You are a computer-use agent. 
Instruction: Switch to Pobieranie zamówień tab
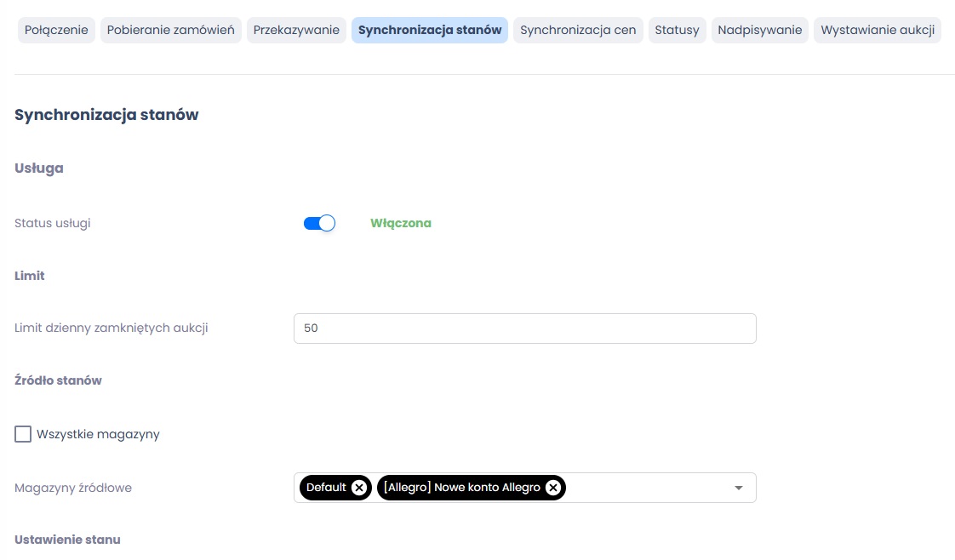click(170, 30)
